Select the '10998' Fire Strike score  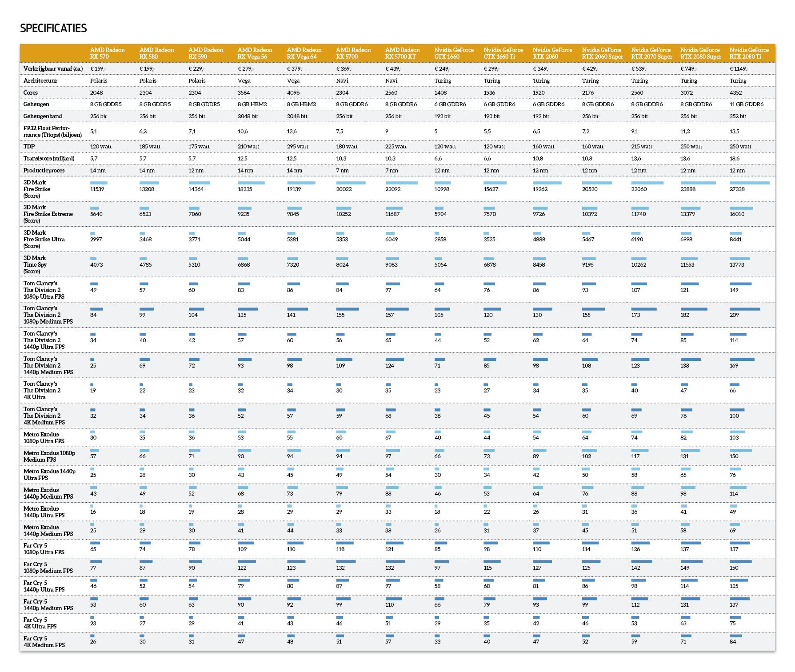(442, 189)
